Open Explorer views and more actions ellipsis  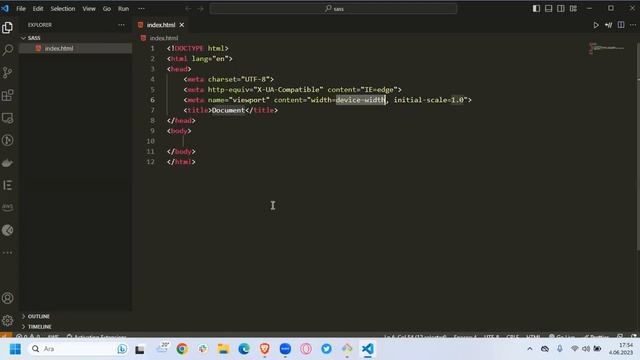121,25
